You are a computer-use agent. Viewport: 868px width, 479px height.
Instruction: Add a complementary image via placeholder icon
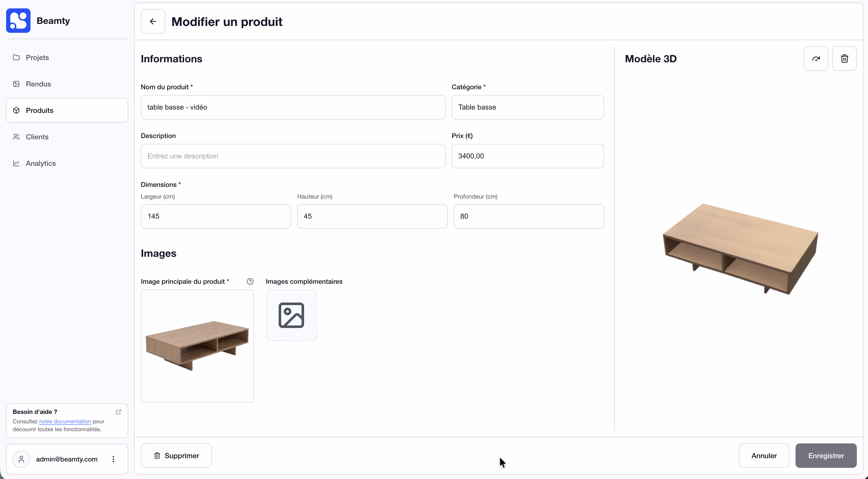291,315
